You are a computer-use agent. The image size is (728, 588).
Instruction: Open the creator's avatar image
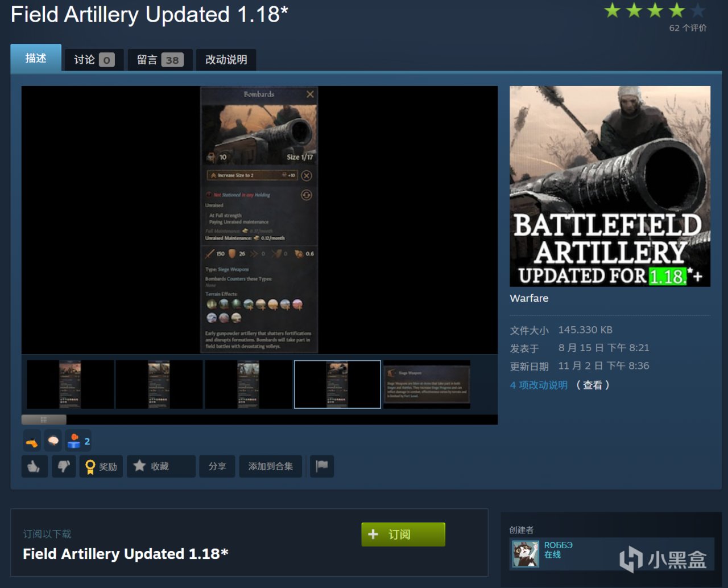(526, 554)
